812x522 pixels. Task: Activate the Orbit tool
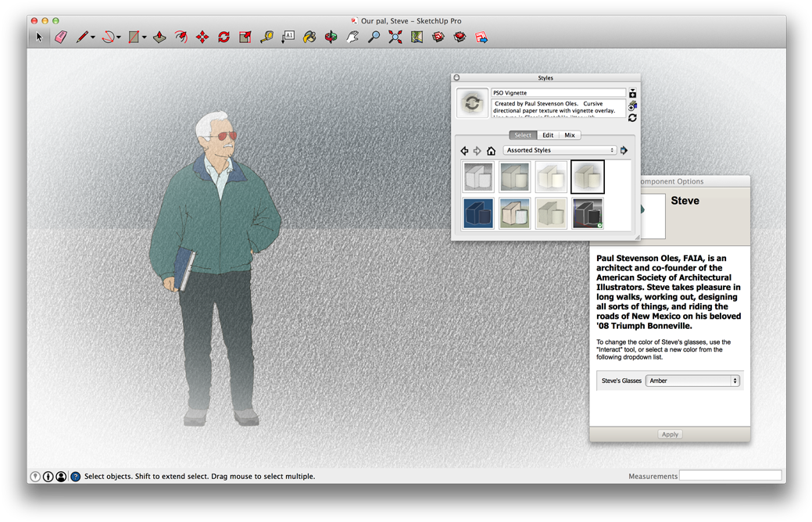[331, 38]
